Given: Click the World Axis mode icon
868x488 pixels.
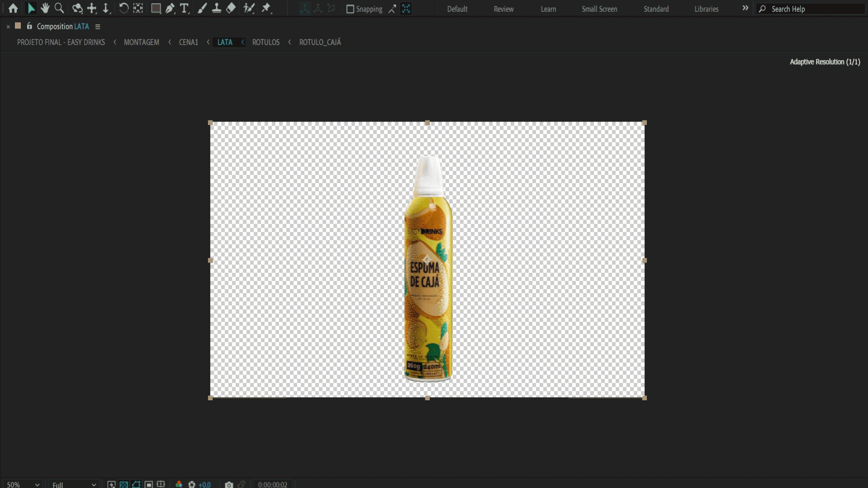Looking at the screenshot, I should click(x=318, y=9).
